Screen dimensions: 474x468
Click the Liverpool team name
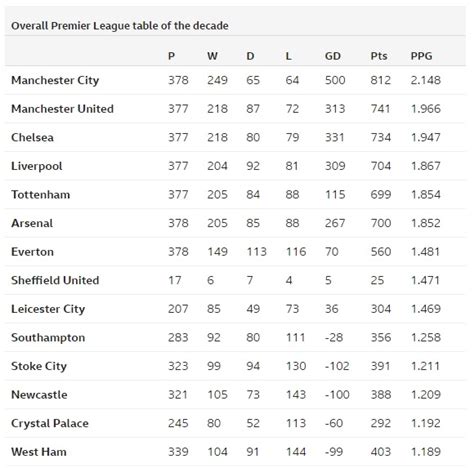pyautogui.click(x=37, y=166)
